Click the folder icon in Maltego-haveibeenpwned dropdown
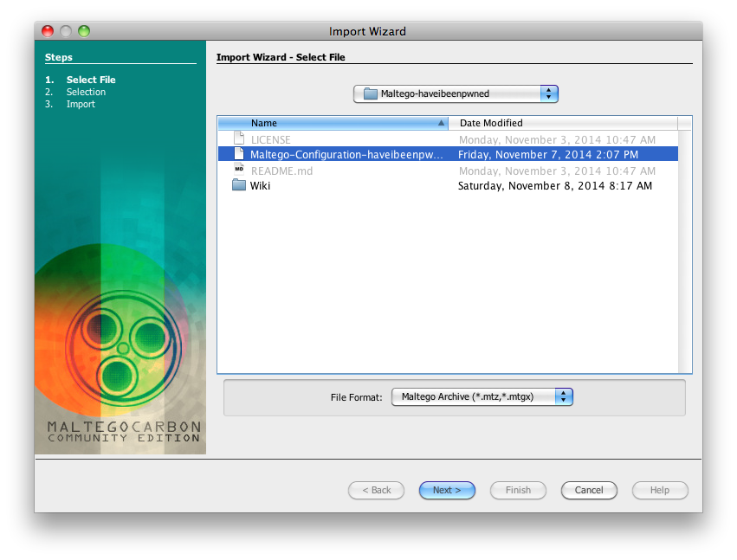 click(371, 93)
